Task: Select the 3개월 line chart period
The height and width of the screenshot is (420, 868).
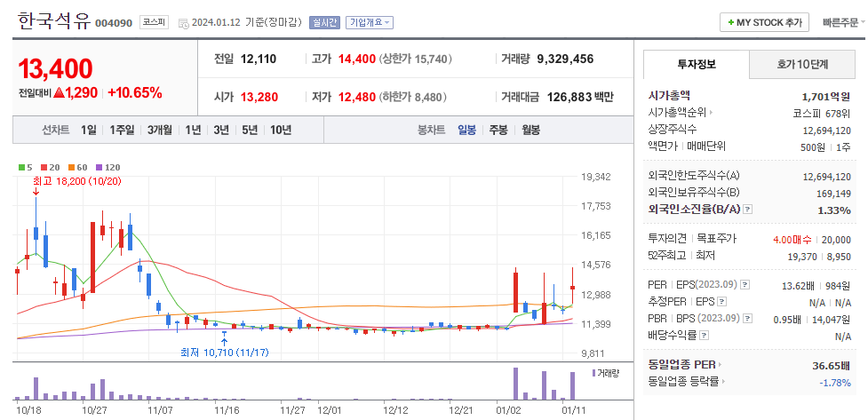Action: point(159,130)
